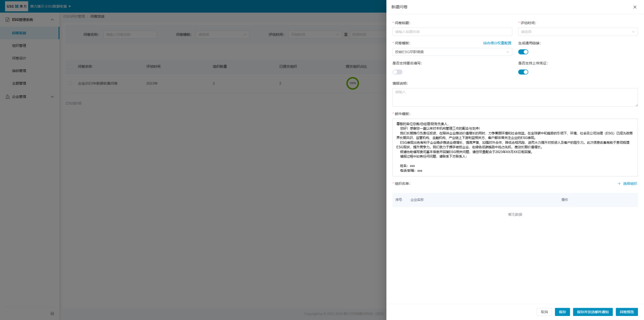The width and height of the screenshot is (644, 320).
Task: Click the 问卷标题 input field
Action: coord(452,32)
